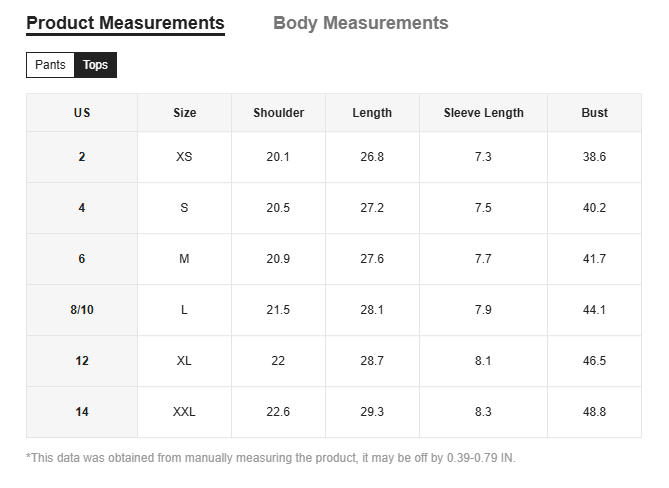The image size is (669, 488).
Task: Click the bust value 38.6
Action: tap(594, 157)
